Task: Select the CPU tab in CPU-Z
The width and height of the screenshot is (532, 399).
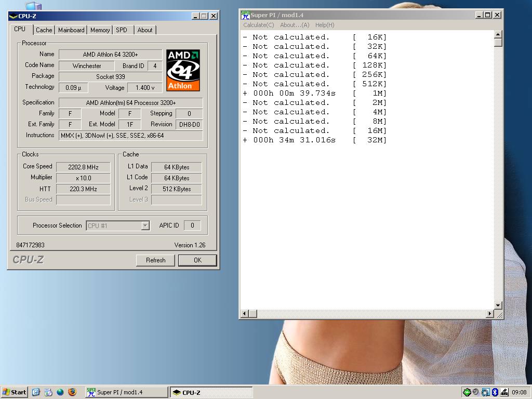Action: (x=20, y=29)
